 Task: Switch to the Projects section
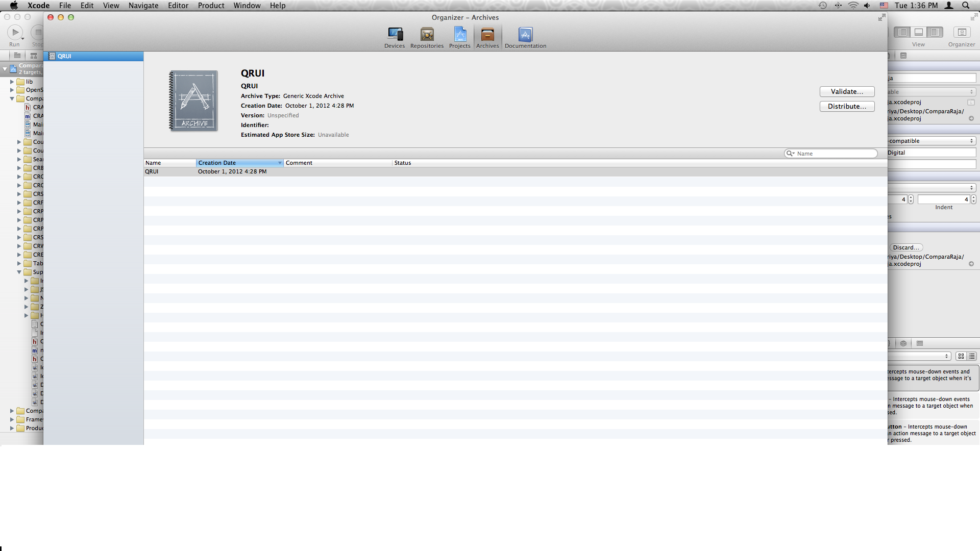[459, 38]
